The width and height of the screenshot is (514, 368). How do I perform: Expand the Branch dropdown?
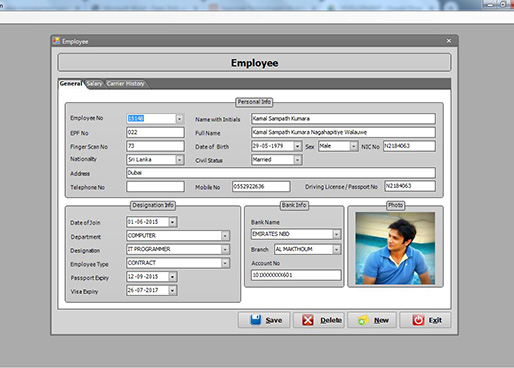point(336,249)
